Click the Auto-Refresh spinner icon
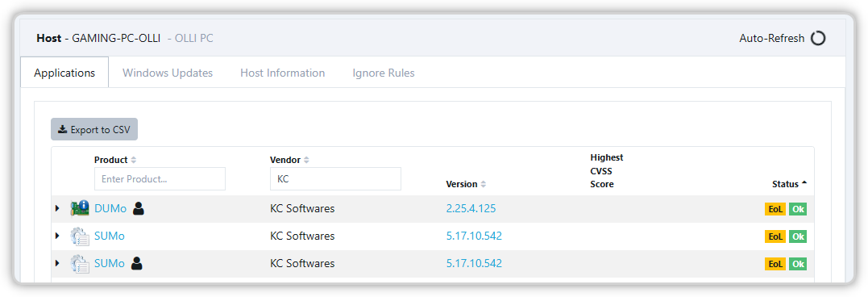Viewport: 868px width, 297px height. (x=818, y=38)
